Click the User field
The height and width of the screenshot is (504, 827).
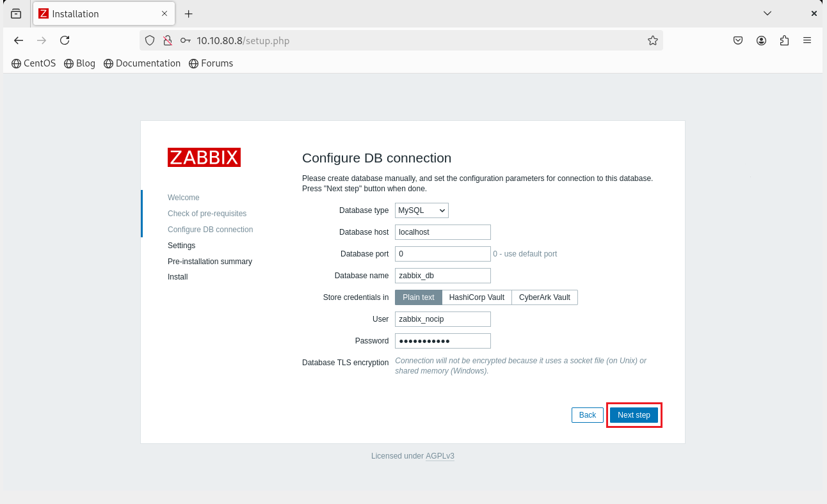443,319
